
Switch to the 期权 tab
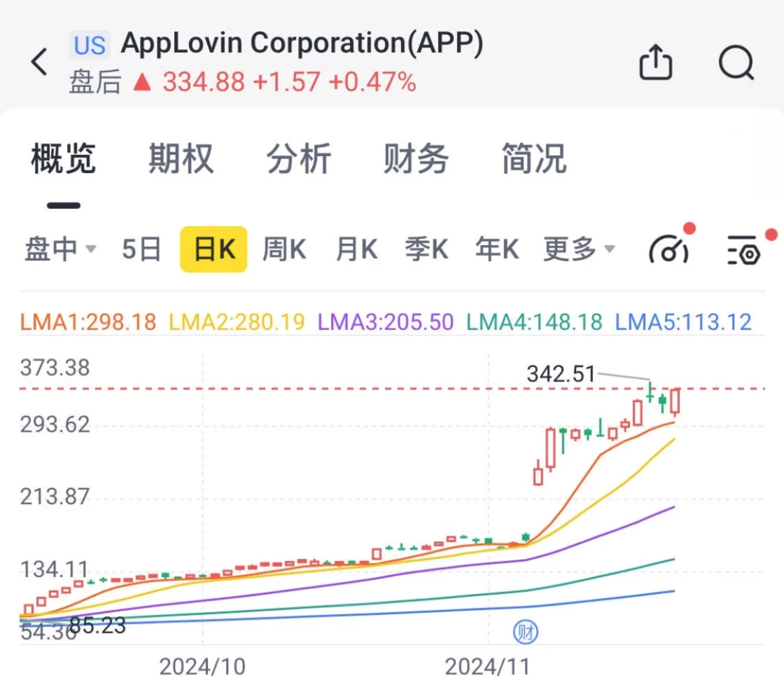[181, 158]
